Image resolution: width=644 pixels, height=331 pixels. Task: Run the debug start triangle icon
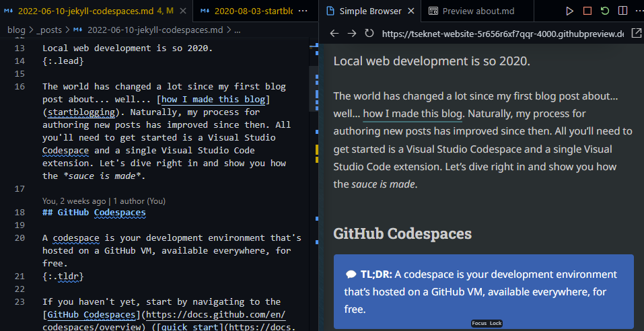570,11
